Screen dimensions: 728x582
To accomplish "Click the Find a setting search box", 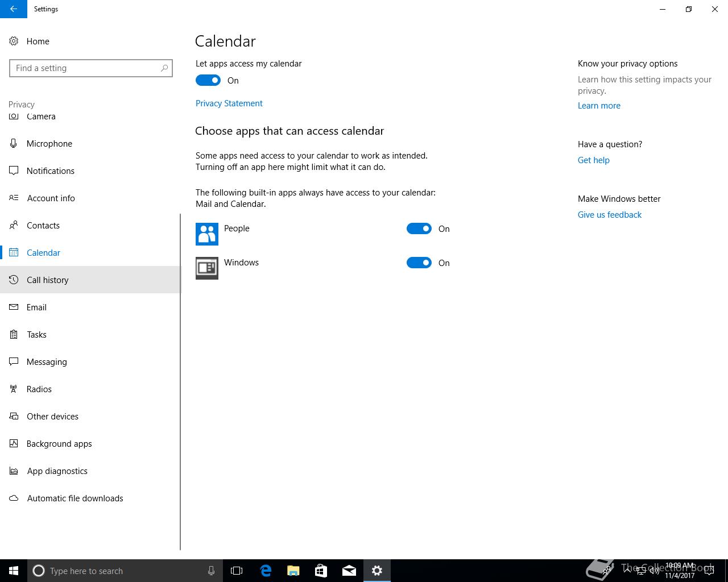I will coord(91,68).
